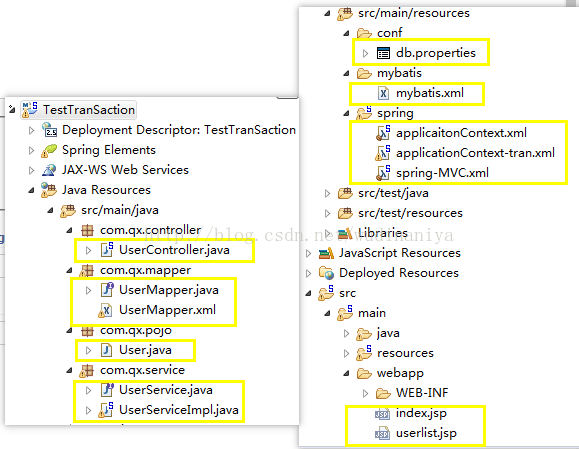
Task: Select the mybatis folder
Action: (x=399, y=73)
